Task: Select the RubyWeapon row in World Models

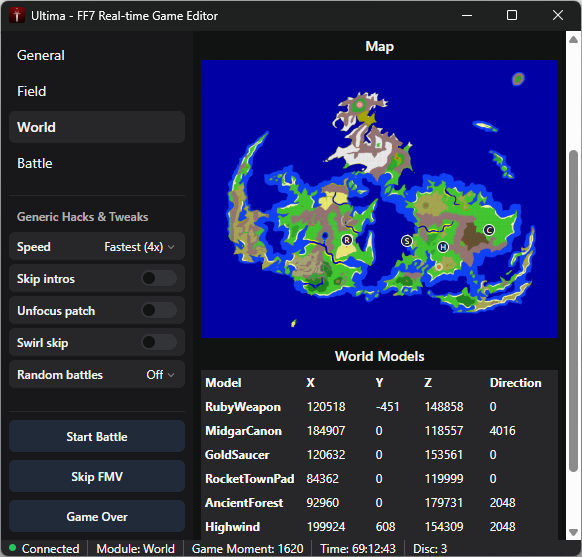Action: pyautogui.click(x=379, y=407)
